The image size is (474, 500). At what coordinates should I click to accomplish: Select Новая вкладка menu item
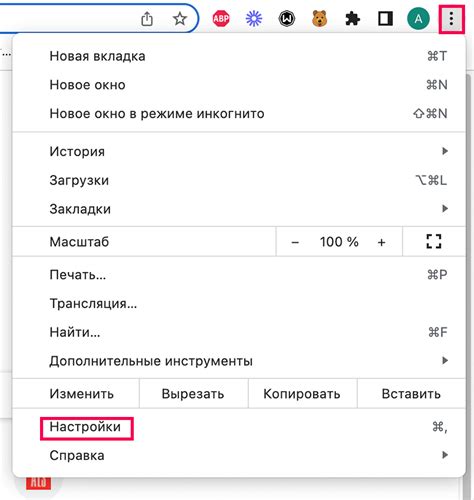pos(239,56)
